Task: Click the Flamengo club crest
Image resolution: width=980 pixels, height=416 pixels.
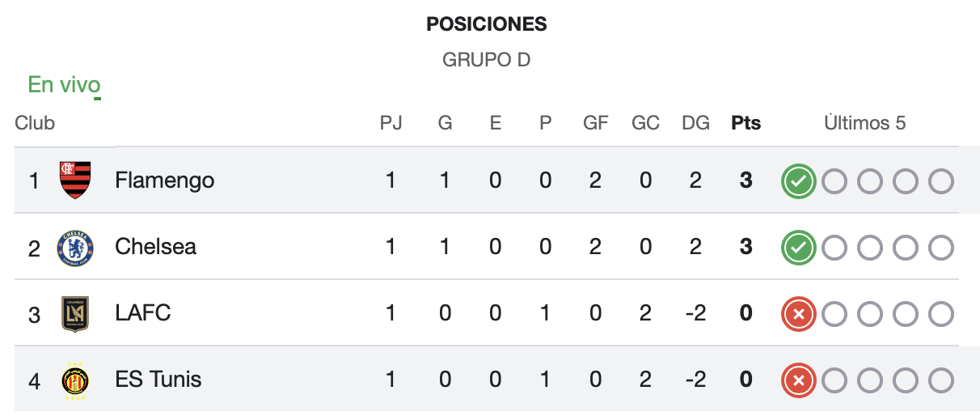Action: coord(75,180)
